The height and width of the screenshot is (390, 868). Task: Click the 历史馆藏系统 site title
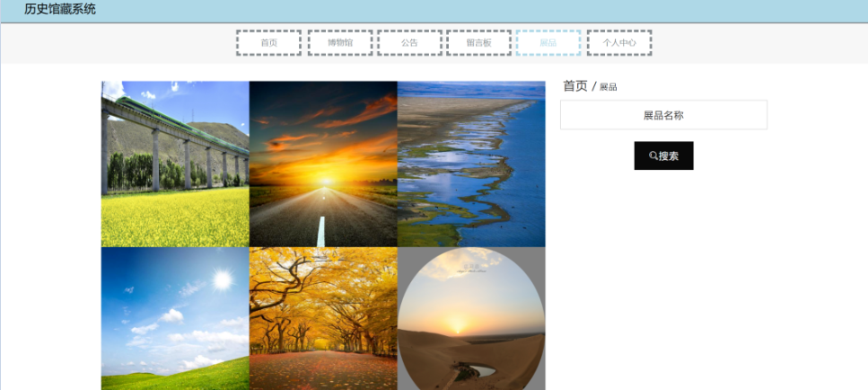(60, 9)
